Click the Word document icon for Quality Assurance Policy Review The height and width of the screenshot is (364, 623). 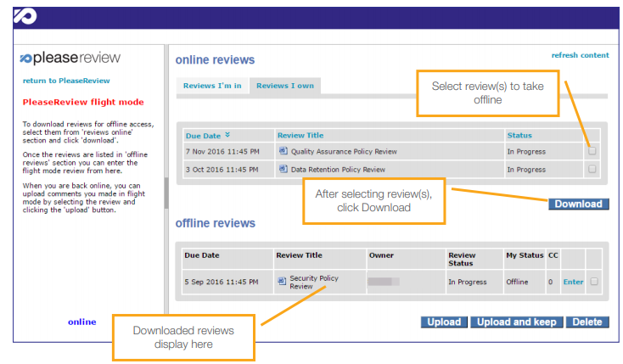pyautogui.click(x=283, y=151)
